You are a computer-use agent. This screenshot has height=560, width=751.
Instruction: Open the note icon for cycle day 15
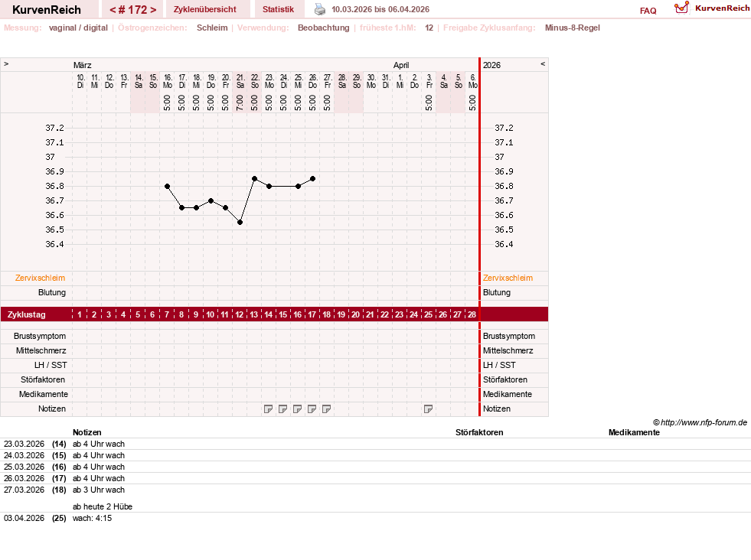coord(282,409)
